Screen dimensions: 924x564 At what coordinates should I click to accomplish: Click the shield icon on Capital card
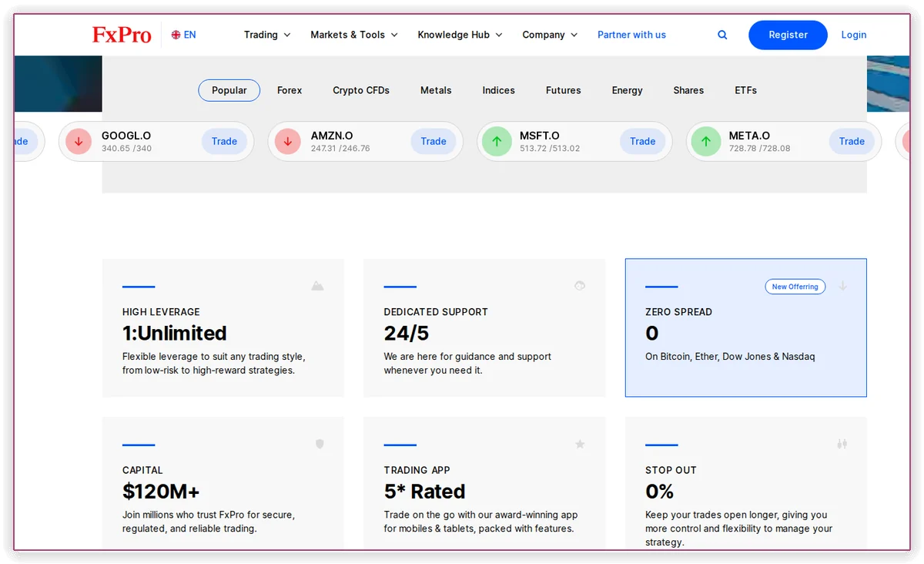click(x=320, y=444)
